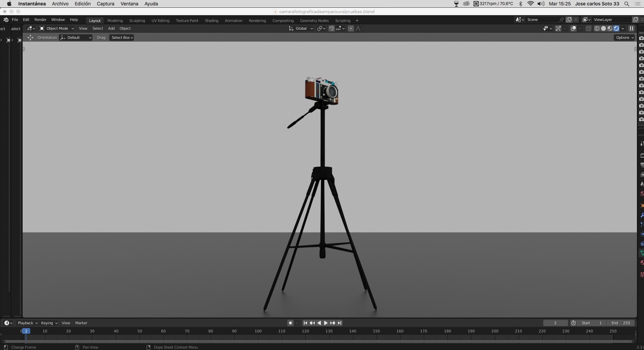Open the Global transform orientation dropdown

[x=301, y=28]
